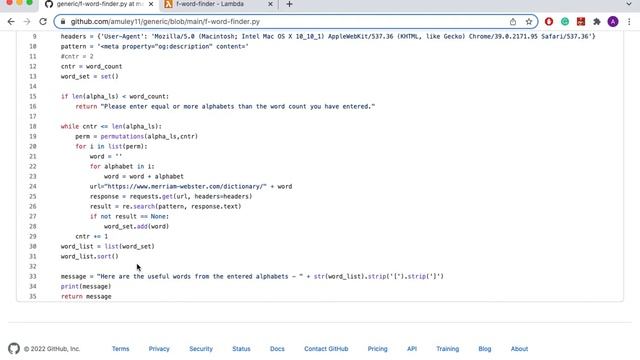
Task: Click '© 2022 GitHub, Inc.' footer text
Action: click(52, 349)
